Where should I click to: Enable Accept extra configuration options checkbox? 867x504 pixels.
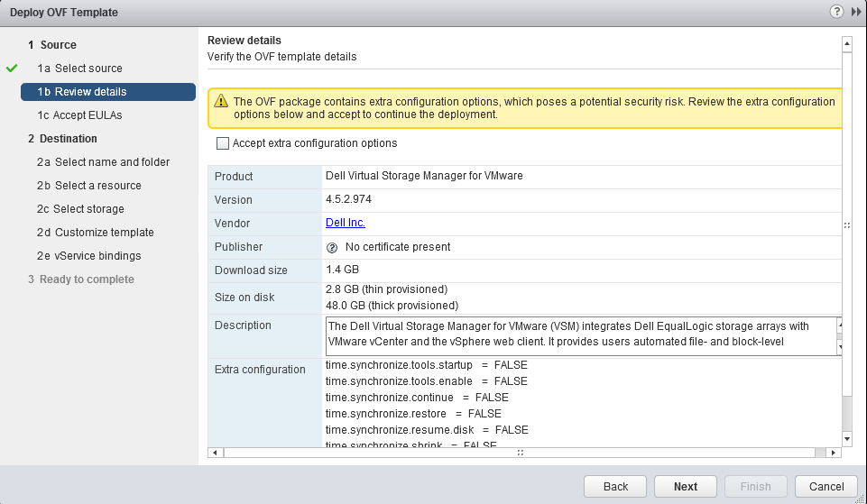click(x=223, y=143)
